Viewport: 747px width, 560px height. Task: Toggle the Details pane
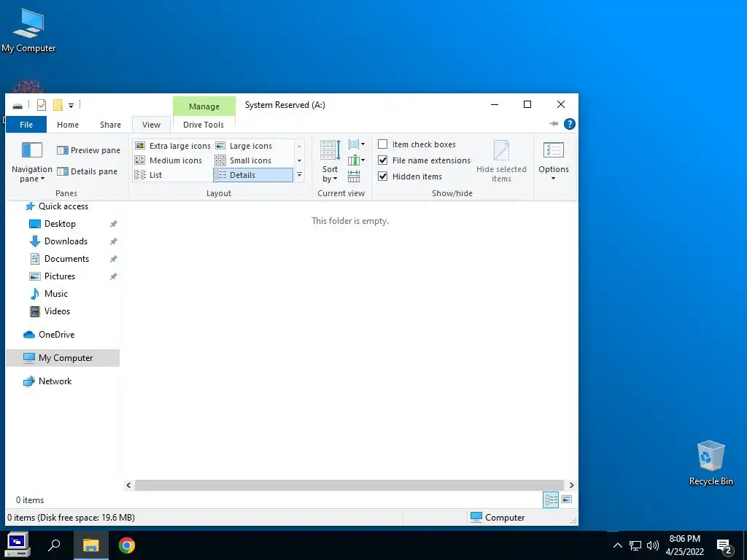(x=88, y=171)
